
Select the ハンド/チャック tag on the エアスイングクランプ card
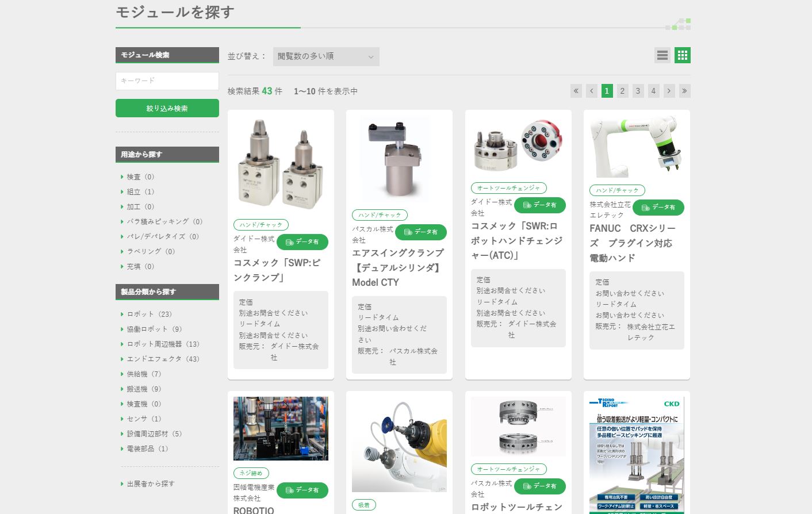(x=380, y=215)
